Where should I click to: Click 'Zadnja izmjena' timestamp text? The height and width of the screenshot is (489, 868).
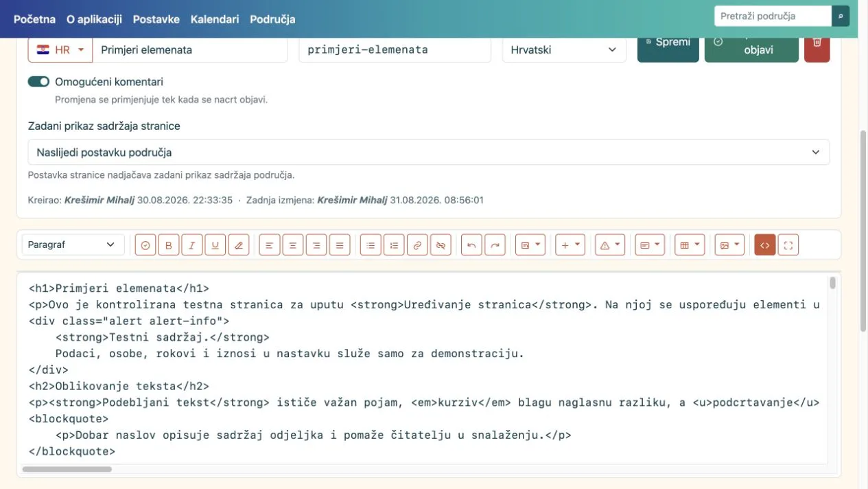pyautogui.click(x=365, y=201)
